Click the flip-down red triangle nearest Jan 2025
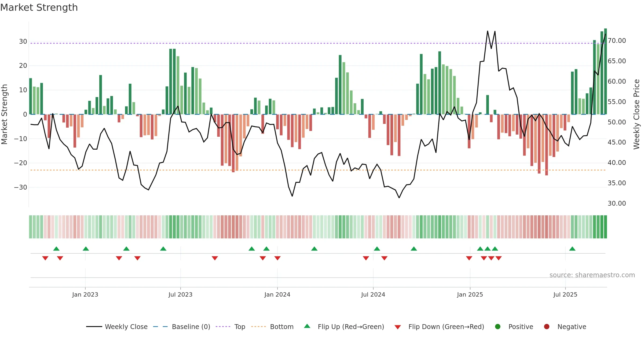644x362 pixels. coord(469,258)
